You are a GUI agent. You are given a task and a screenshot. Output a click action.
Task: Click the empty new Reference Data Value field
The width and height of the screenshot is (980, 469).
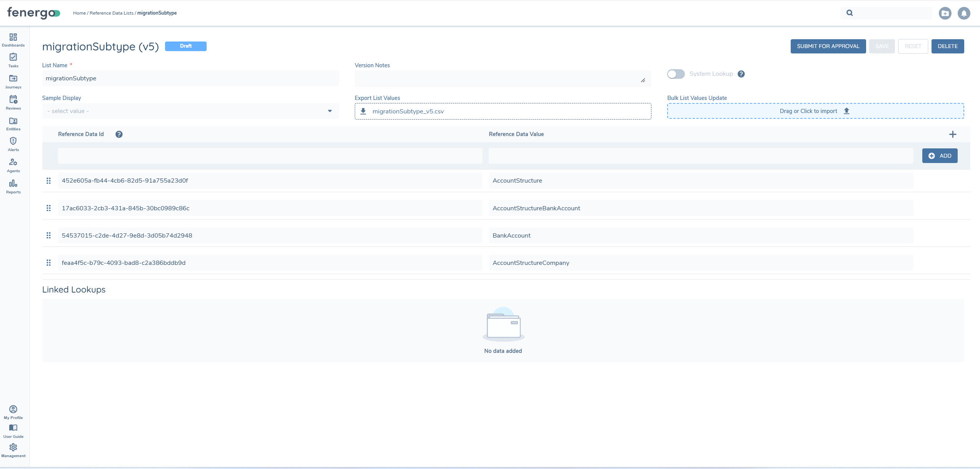point(700,156)
